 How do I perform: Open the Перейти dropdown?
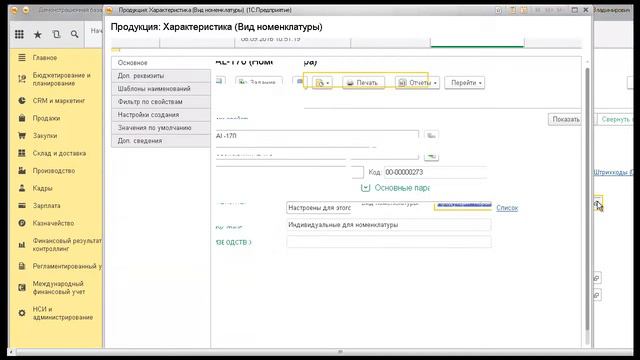[x=465, y=83]
